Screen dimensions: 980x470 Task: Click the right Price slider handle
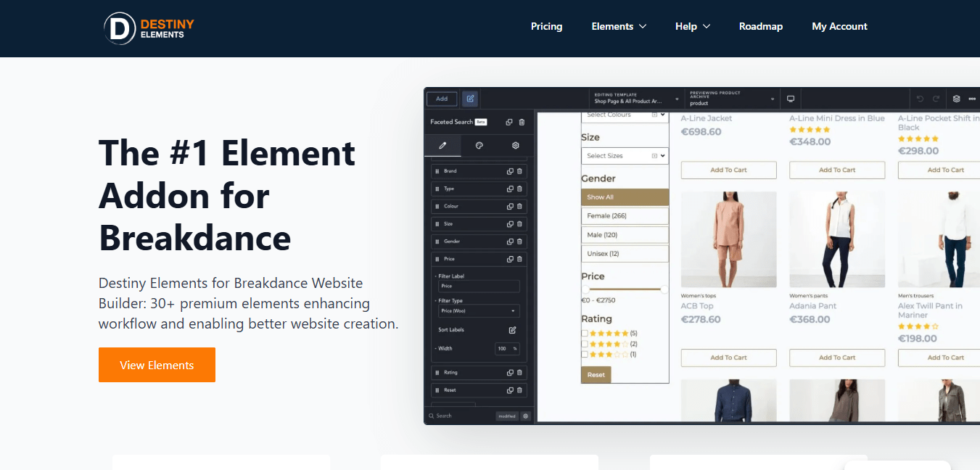coord(664,289)
